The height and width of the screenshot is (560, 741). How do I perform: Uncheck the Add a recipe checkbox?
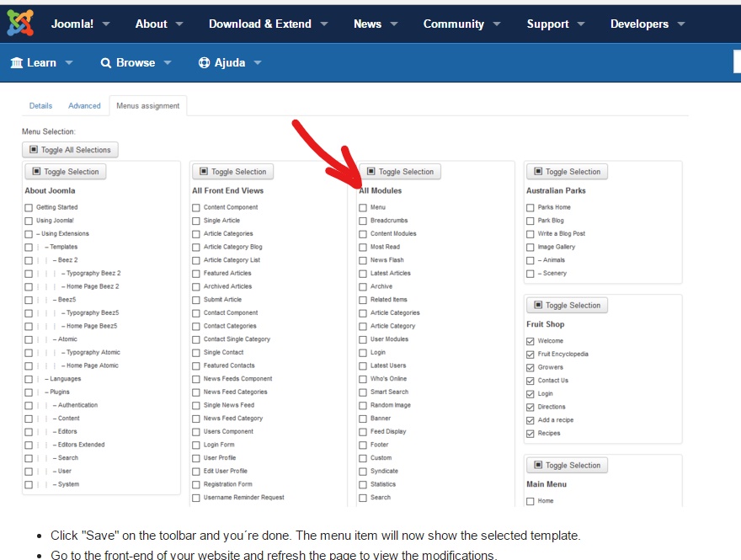pyautogui.click(x=530, y=420)
